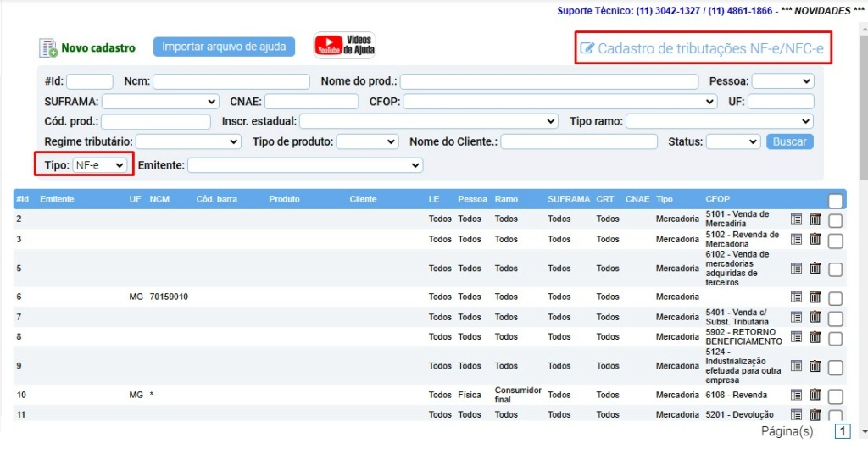This screenshot has width=868, height=449.
Task: Click the Novo cadastro link
Action: [x=98, y=48]
